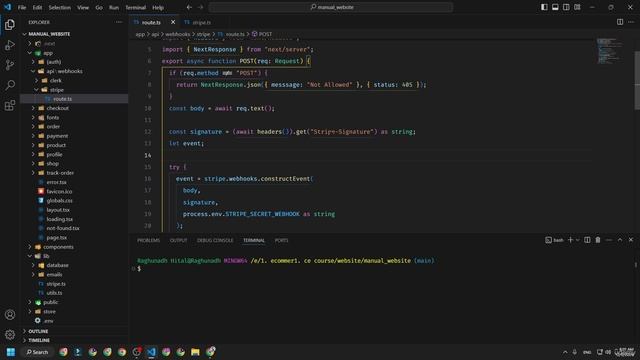Open editor more actions menu
The width and height of the screenshot is (640, 360).
pyautogui.click(x=631, y=22)
